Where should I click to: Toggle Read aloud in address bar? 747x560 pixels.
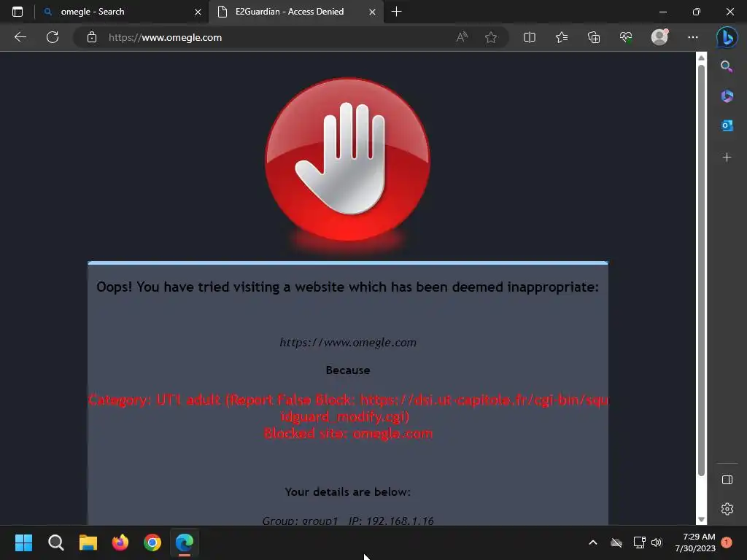(462, 37)
